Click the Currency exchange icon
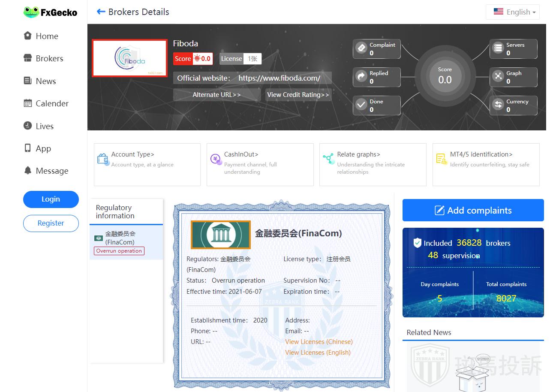This screenshot has height=392, width=550. tap(498, 105)
